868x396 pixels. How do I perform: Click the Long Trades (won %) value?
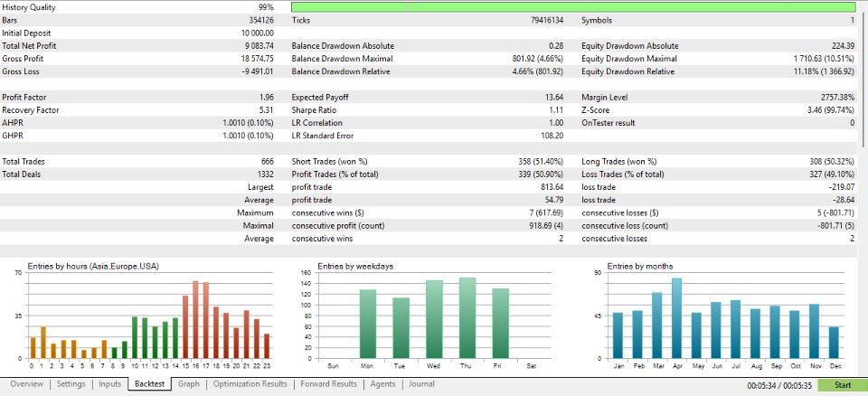point(832,162)
